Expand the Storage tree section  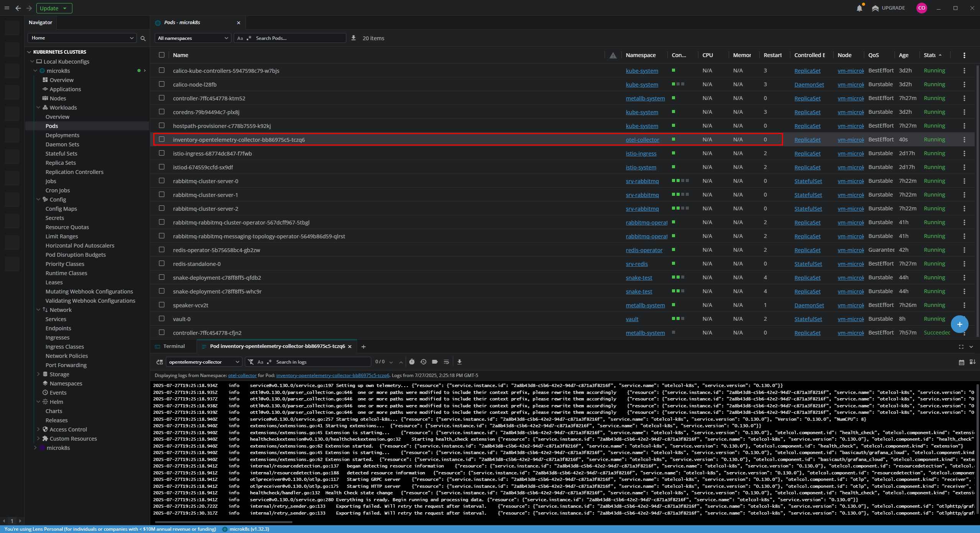pos(38,374)
